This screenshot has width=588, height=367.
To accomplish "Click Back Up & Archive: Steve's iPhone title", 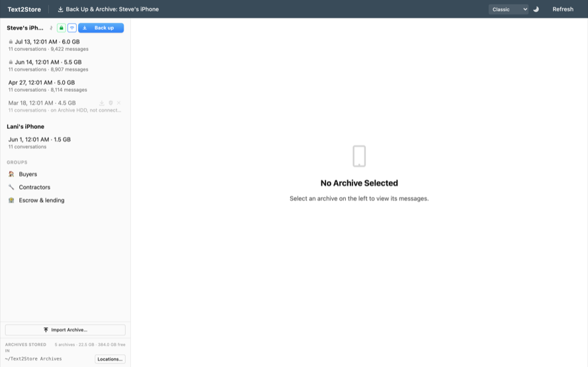I will pyautogui.click(x=112, y=9).
